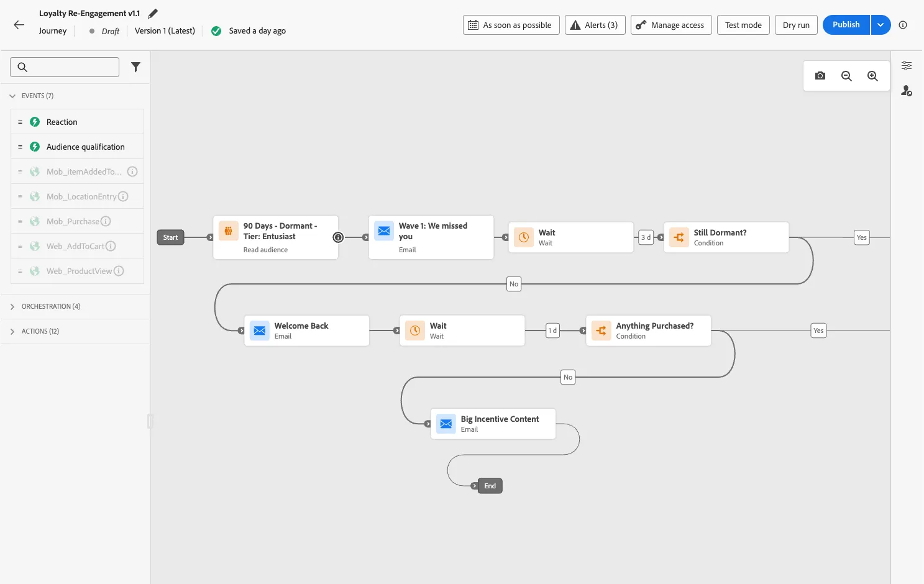
Task: Click the info icon beside Publish dropdown
Action: (x=903, y=25)
